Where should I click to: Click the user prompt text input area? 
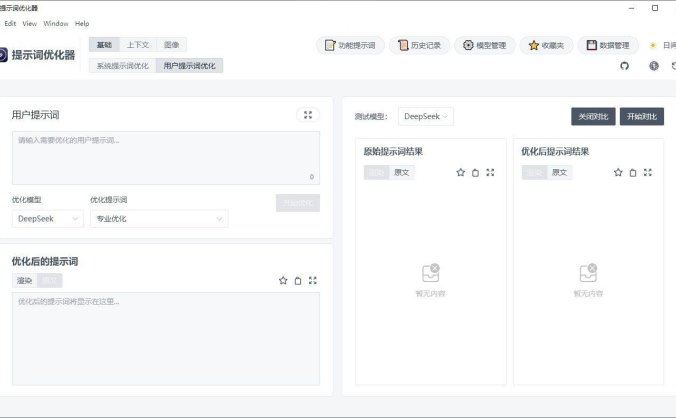point(166,158)
